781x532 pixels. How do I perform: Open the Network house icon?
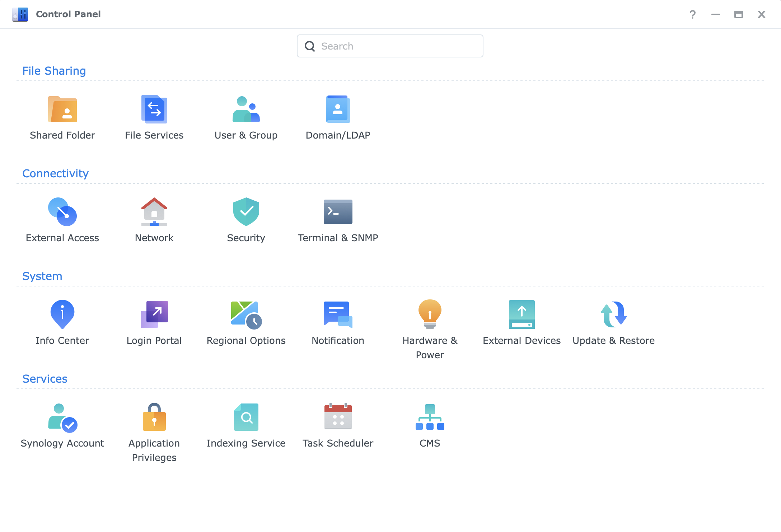pyautogui.click(x=154, y=212)
